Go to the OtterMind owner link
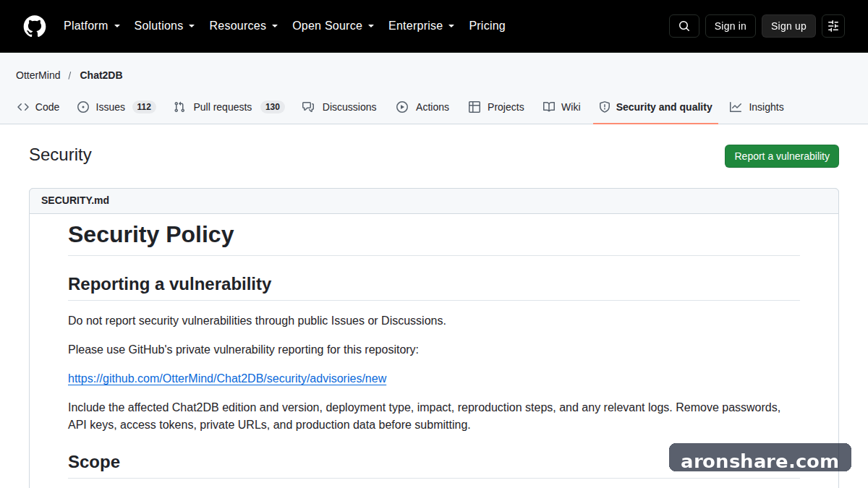 (38, 75)
